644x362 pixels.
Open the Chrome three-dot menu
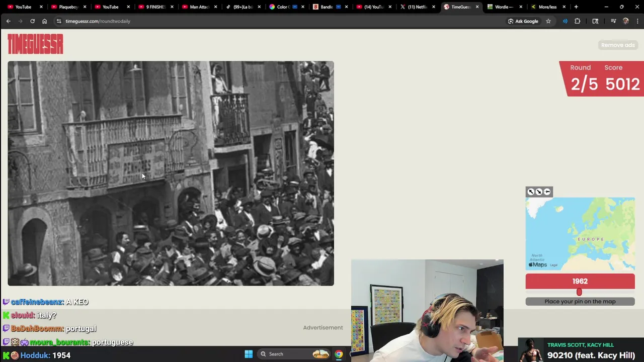pos(637,21)
